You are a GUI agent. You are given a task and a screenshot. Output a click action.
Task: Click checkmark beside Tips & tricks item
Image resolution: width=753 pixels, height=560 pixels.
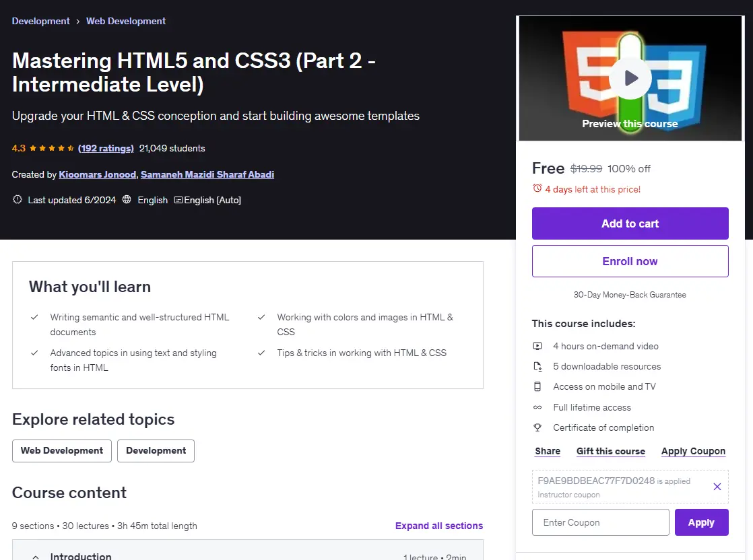pos(261,353)
